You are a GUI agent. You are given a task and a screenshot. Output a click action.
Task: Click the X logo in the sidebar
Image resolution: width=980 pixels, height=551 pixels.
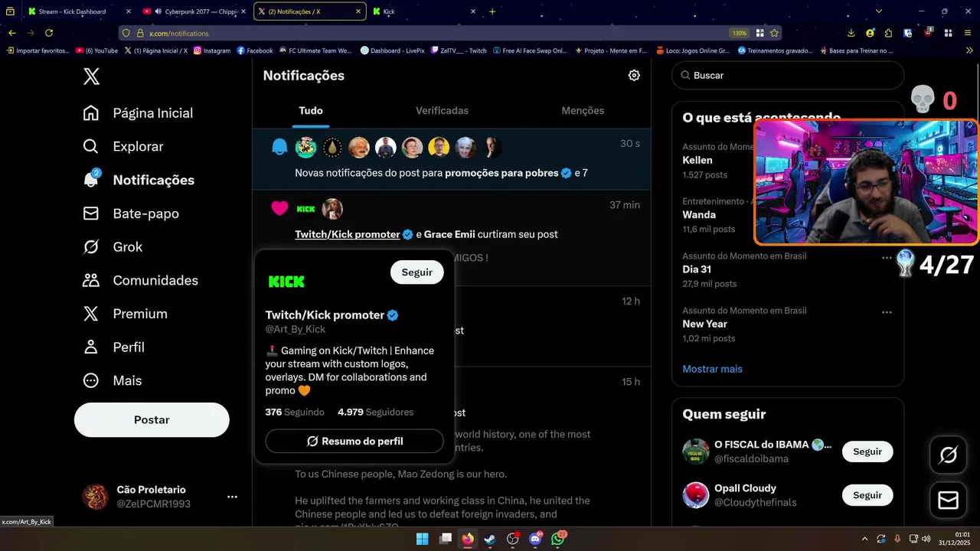(x=91, y=77)
